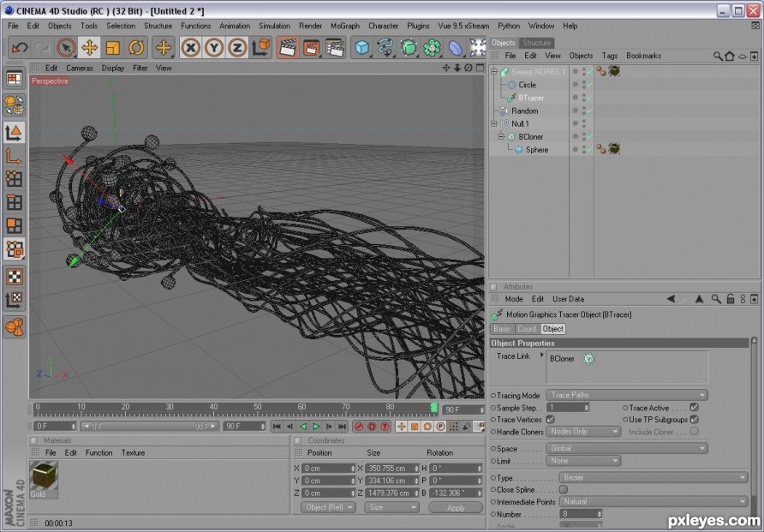Open the Object (Rel) coordinate dropdown
This screenshot has width=764, height=532.
328,507
